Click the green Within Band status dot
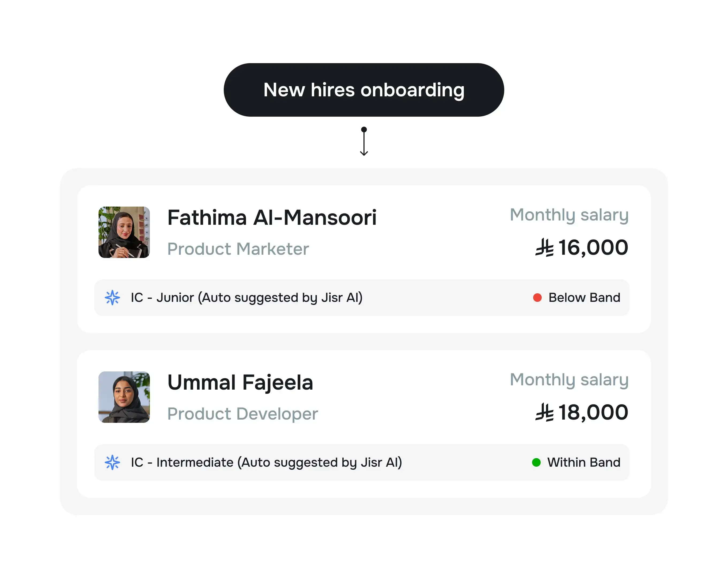The image size is (728, 578). tap(536, 462)
